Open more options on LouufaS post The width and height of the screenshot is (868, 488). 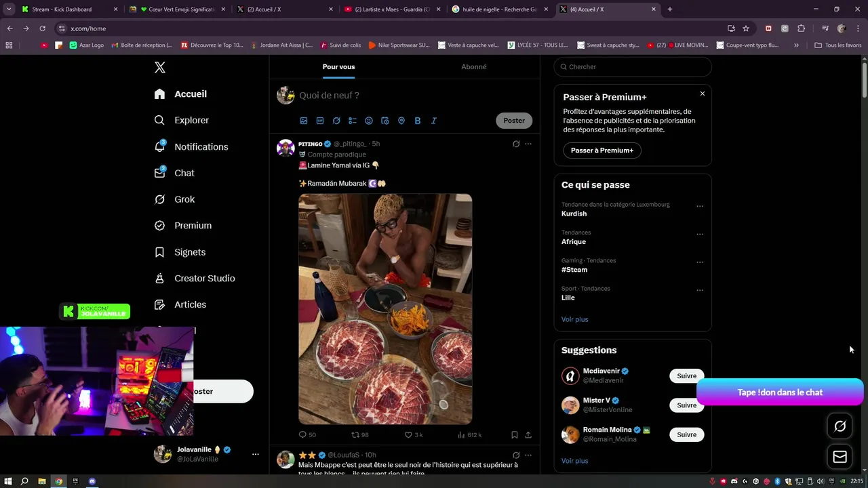click(528, 455)
